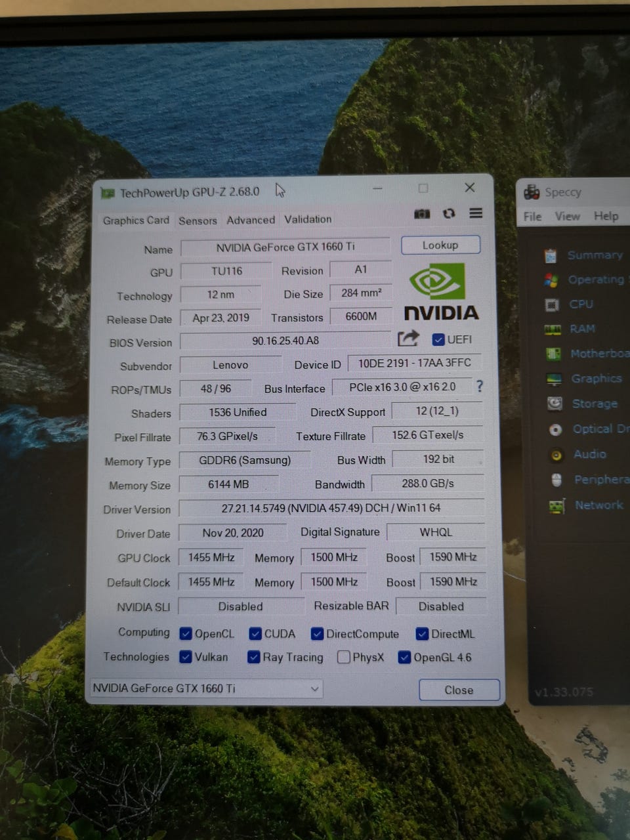Click the Driver Date value Nov 20, 2020
The image size is (630, 840).
click(233, 533)
